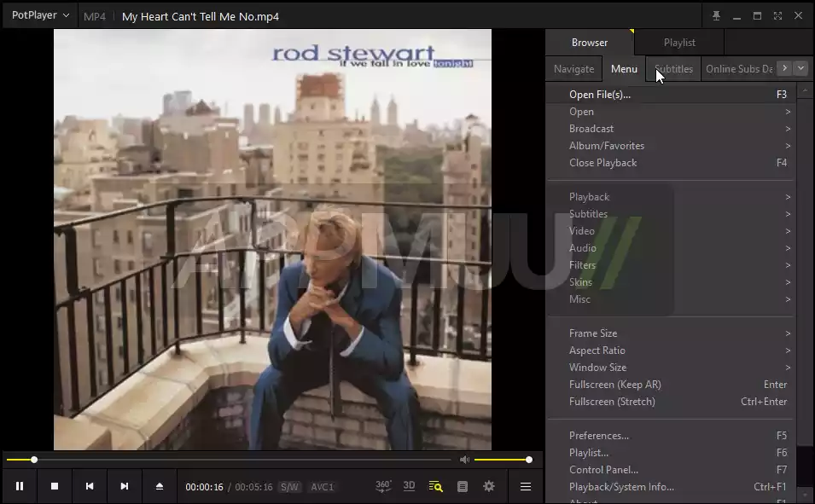The width and height of the screenshot is (815, 504).
Task: Open the control panel gear icon
Action: click(489, 486)
